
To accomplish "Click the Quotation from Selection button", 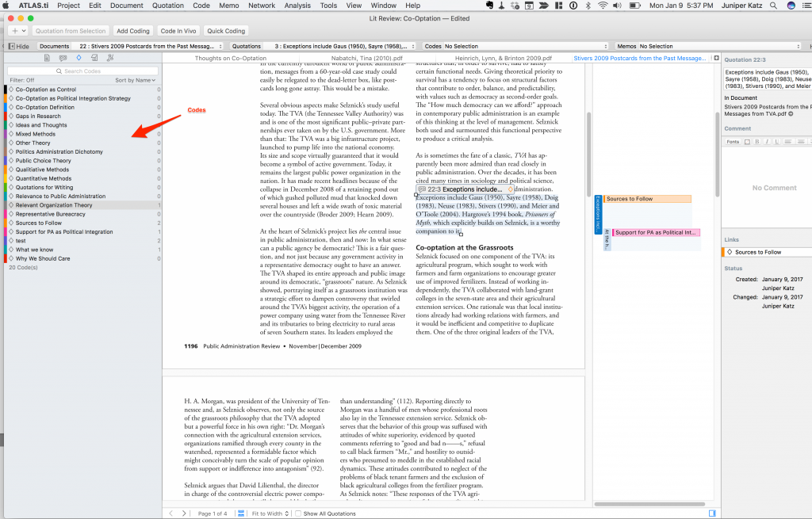I will click(71, 31).
